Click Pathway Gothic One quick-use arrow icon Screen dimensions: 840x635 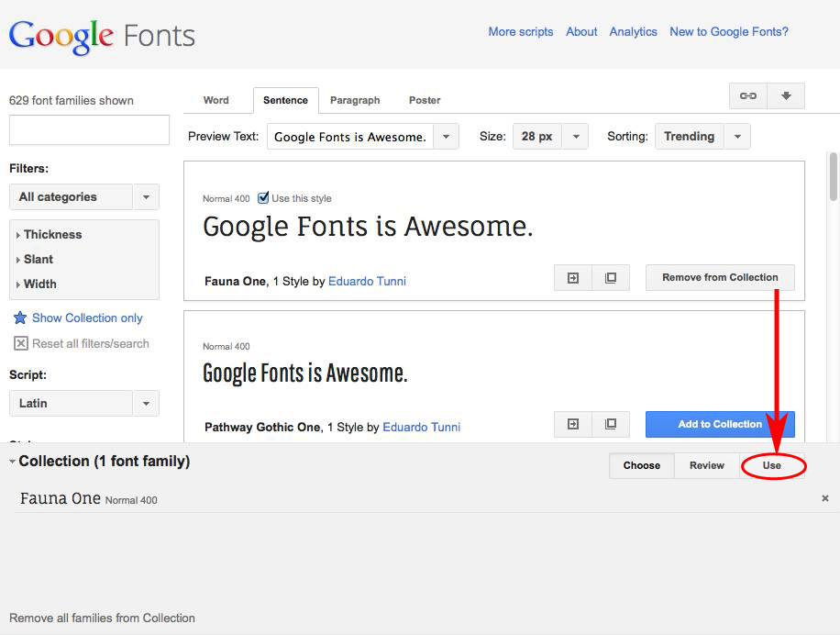pos(572,425)
